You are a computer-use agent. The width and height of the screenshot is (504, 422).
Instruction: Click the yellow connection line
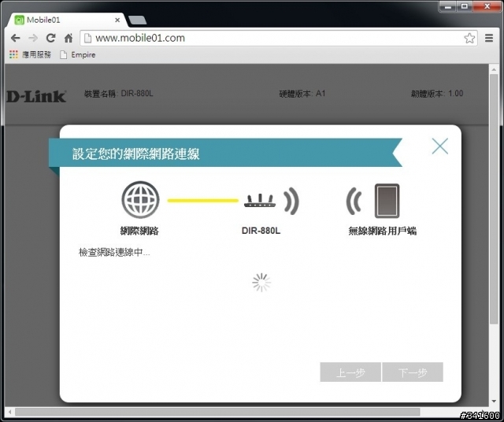tap(203, 201)
